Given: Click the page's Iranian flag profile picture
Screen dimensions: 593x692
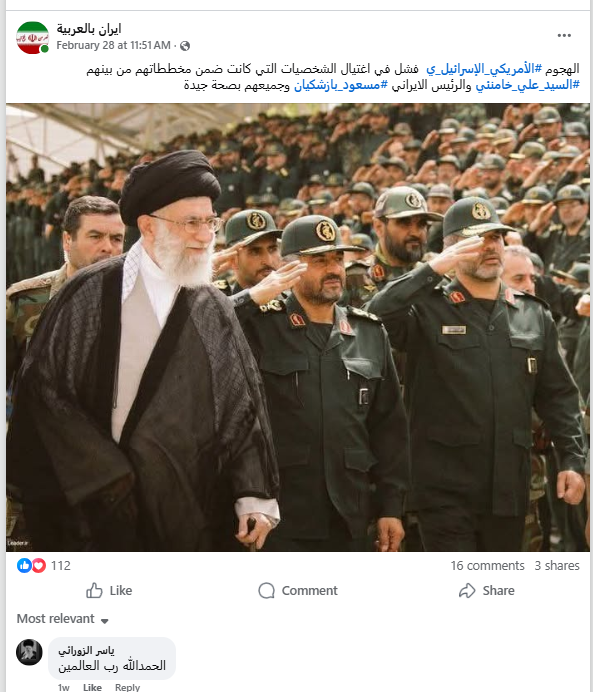Looking at the screenshot, I should [32, 38].
